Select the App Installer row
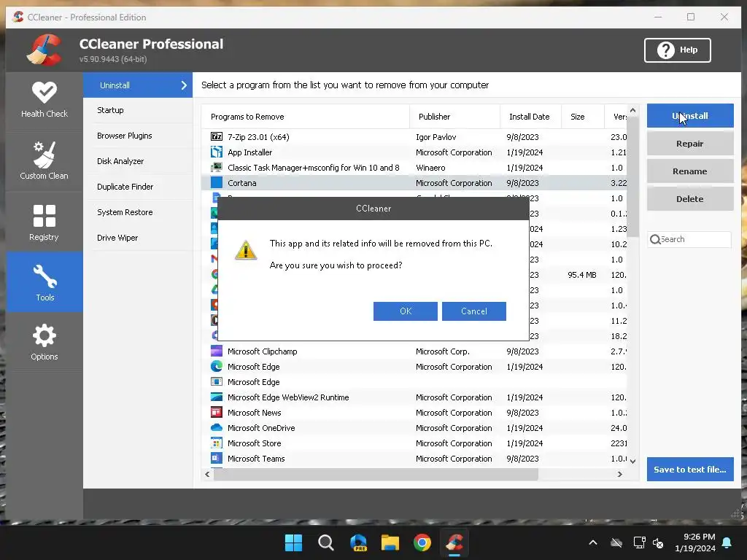Image resolution: width=747 pixels, height=560 pixels. [414, 152]
